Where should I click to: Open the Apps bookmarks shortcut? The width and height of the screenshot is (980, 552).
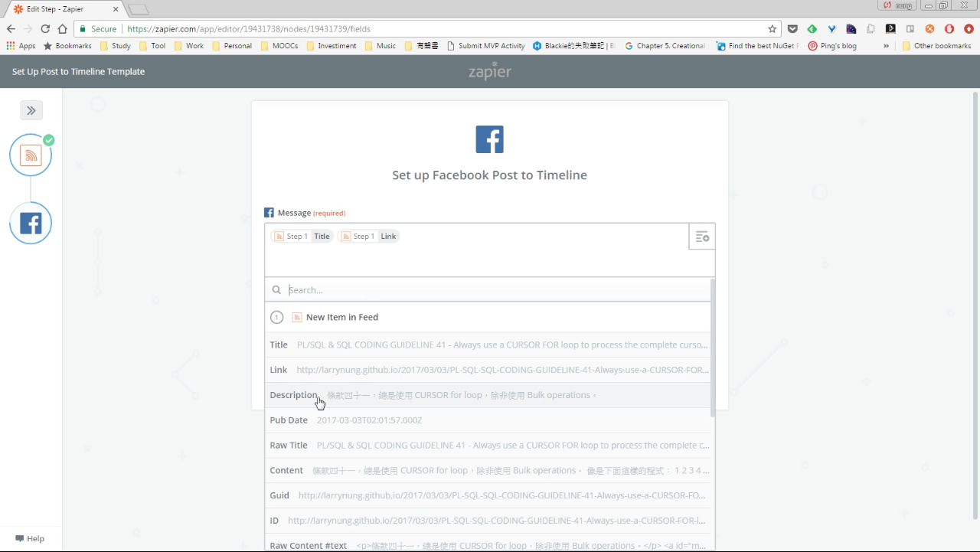point(21,46)
